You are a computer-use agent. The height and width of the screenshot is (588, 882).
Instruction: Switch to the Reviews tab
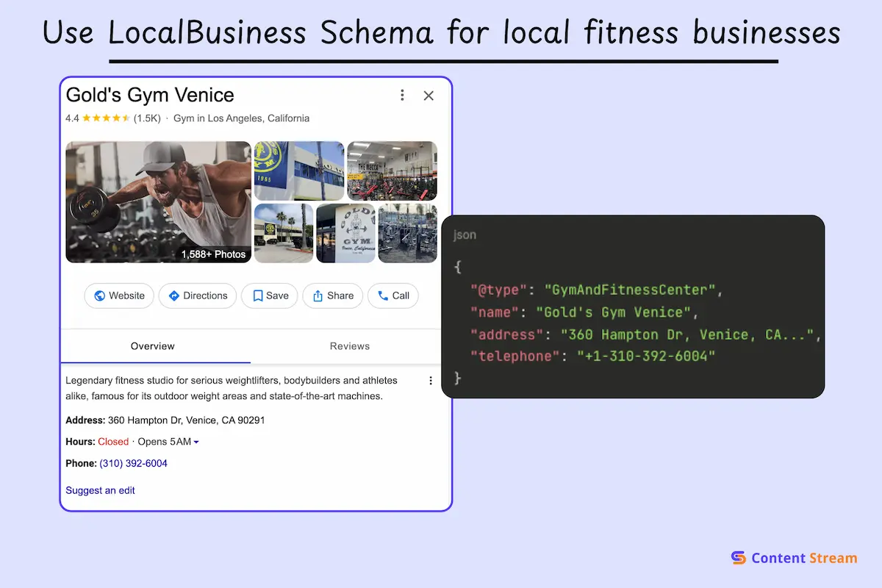point(350,346)
